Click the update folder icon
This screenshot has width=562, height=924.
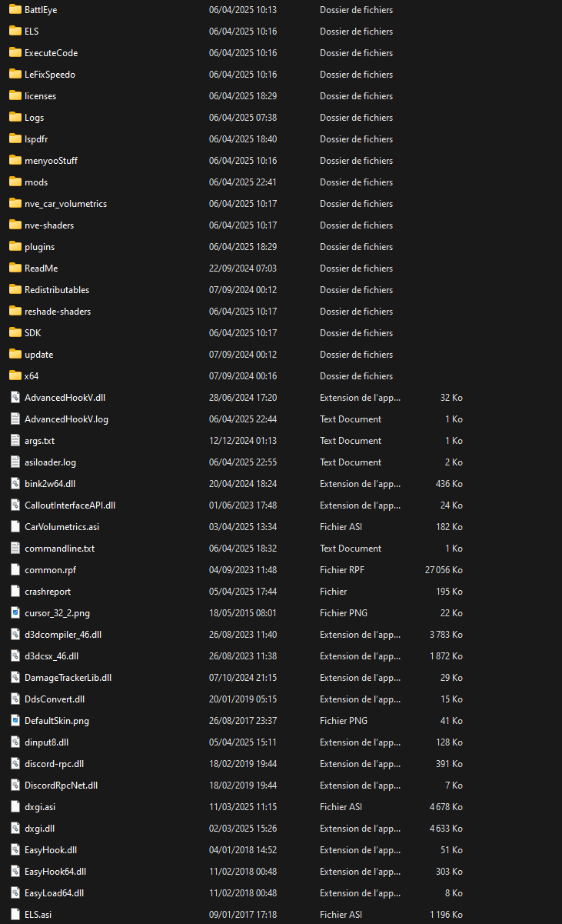pyautogui.click(x=15, y=355)
